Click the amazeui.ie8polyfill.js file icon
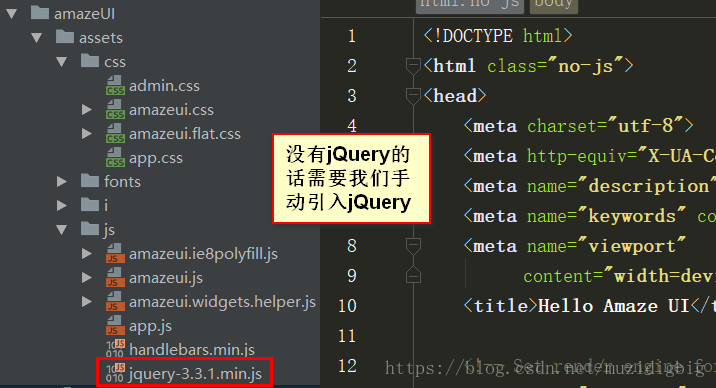Viewport: 716px width, 388px height. (x=114, y=253)
